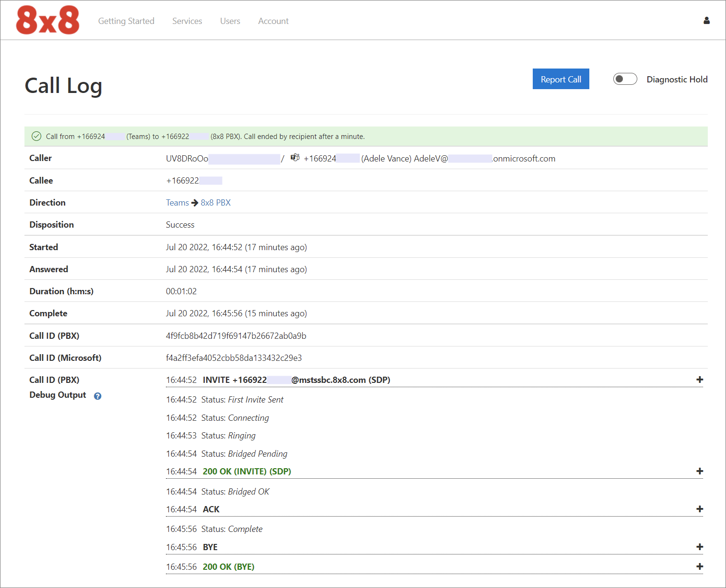726x588 pixels.
Task: Go to the Users menu
Action: click(x=230, y=21)
